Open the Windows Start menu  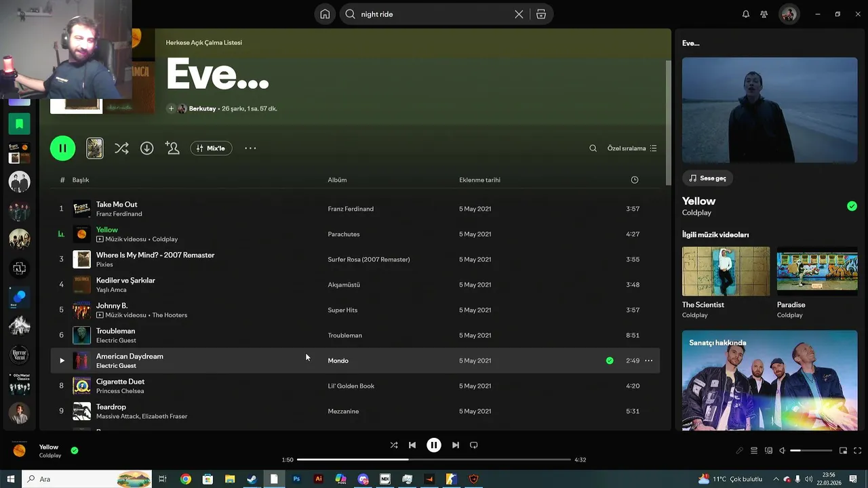click(10, 479)
